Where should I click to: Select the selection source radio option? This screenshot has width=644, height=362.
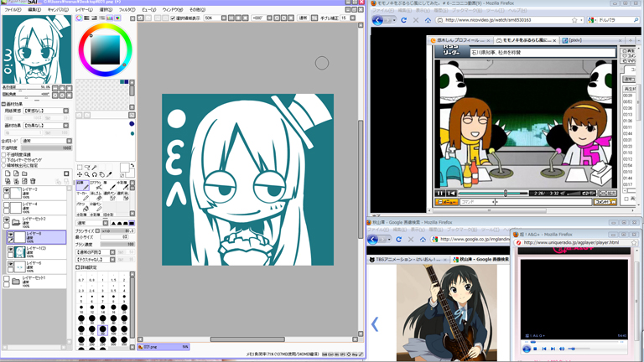coord(3,165)
